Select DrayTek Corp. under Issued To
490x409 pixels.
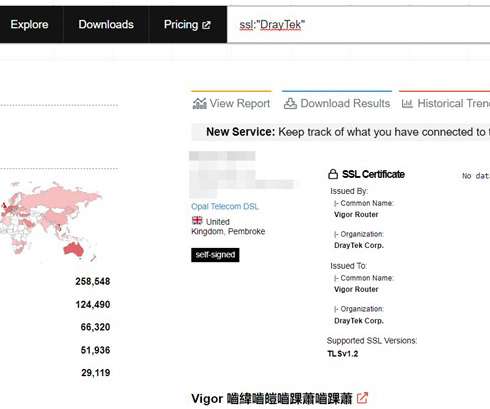coord(359,321)
